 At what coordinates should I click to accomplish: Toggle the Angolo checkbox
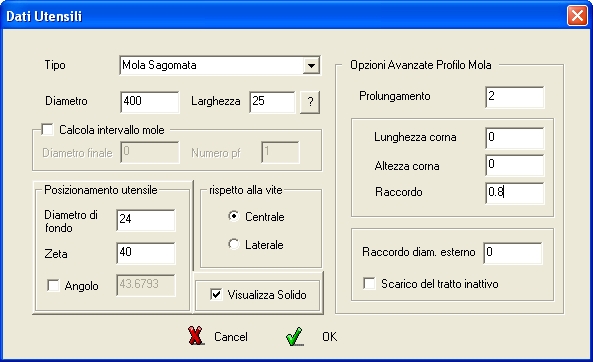(53, 286)
